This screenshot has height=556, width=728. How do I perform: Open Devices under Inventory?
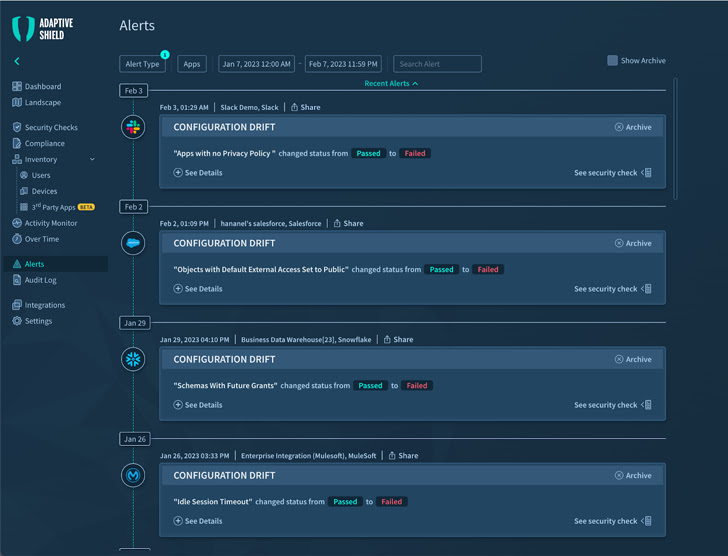click(x=39, y=191)
